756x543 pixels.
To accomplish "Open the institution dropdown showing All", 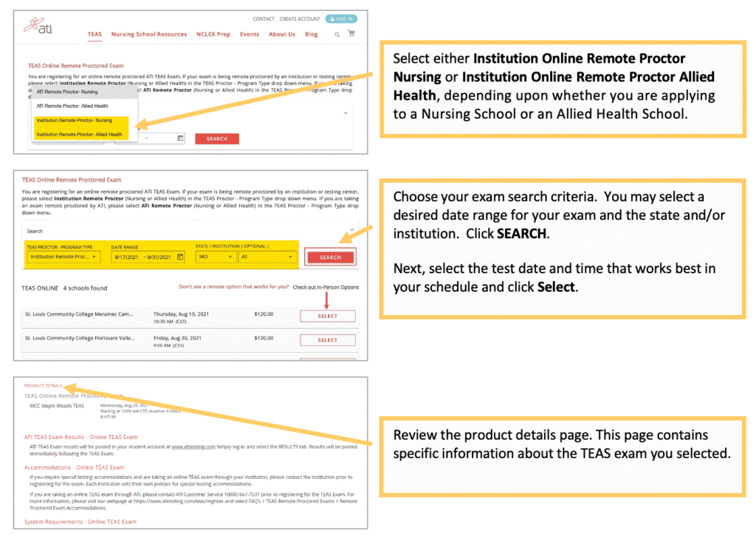I will [266, 257].
